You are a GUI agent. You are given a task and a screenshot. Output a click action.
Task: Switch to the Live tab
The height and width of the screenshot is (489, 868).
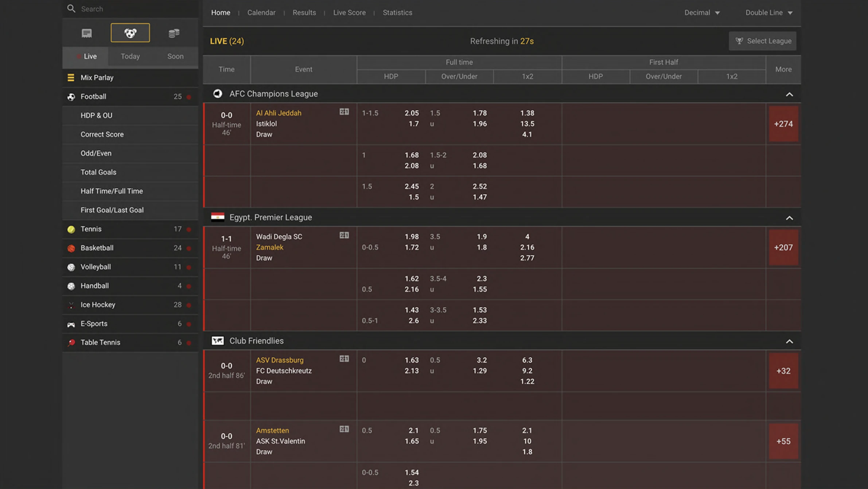point(86,57)
